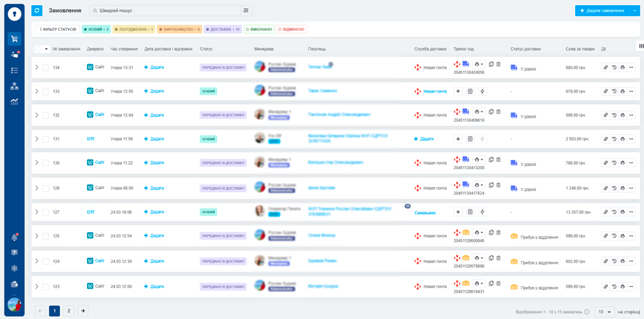Open print dropdown in order 129 tracking
Image resolution: width=644 pixels, height=319 pixels.
pos(478,185)
